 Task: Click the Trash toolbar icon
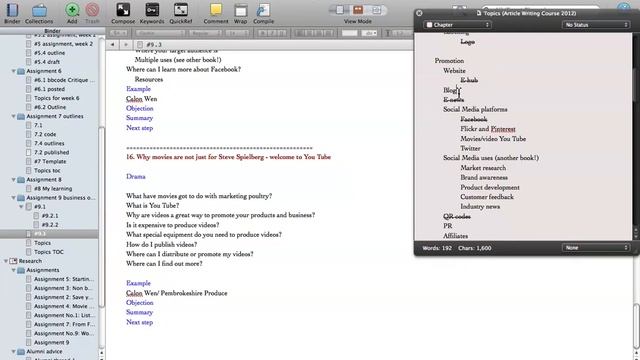click(x=93, y=10)
